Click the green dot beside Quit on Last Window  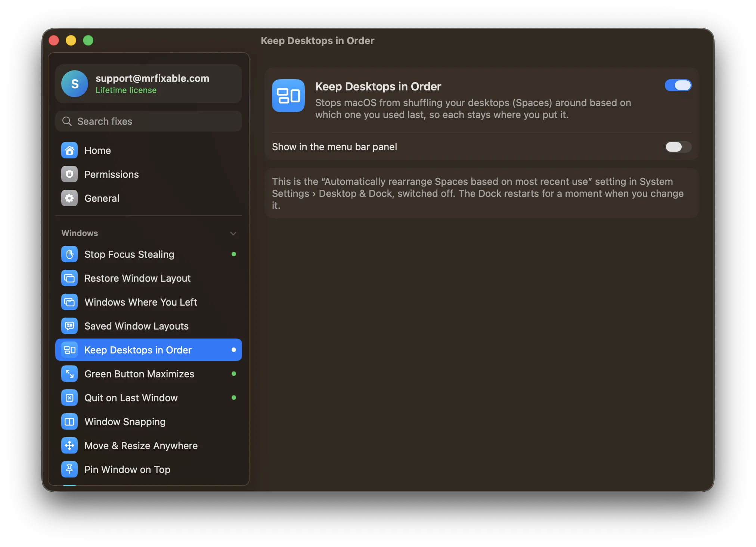click(234, 398)
